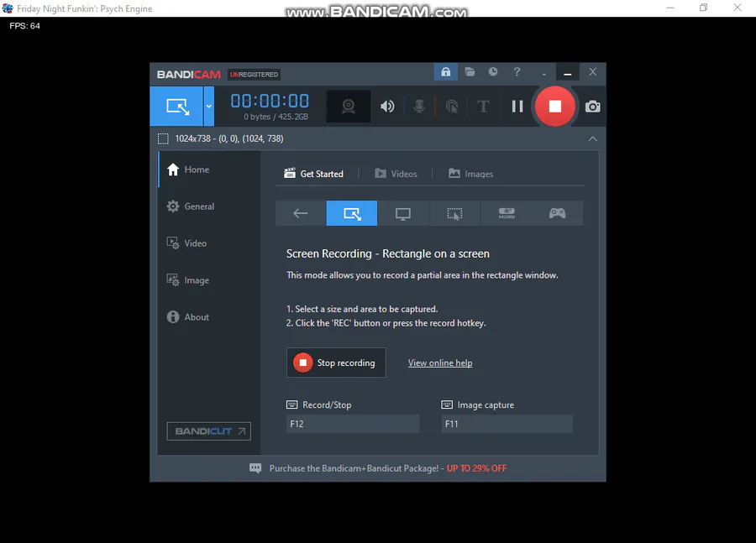Toggle the microphone icon

(x=419, y=106)
